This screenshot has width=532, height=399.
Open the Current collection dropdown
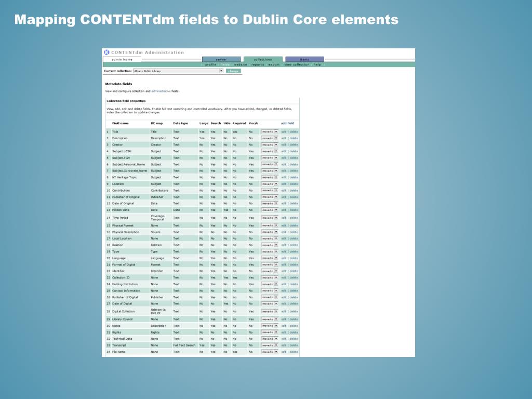178,71
